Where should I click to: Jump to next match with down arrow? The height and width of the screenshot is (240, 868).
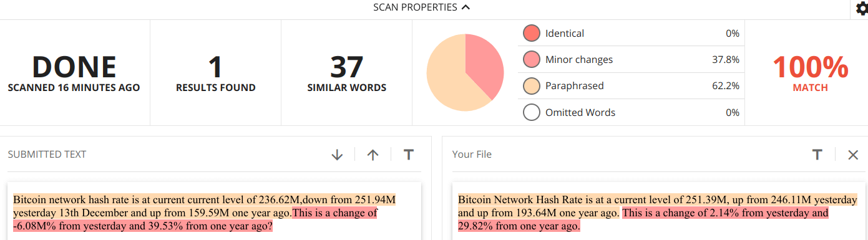point(337,155)
